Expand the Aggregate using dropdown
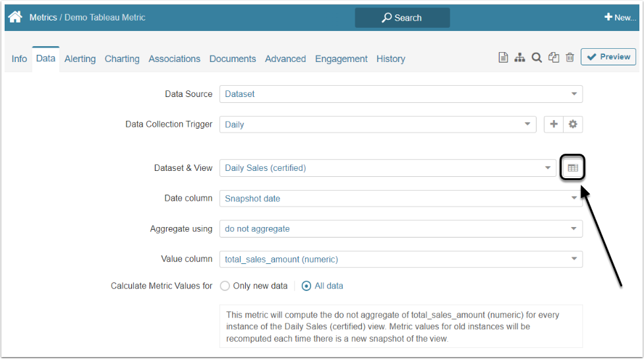The width and height of the screenshot is (644, 359). 401,229
